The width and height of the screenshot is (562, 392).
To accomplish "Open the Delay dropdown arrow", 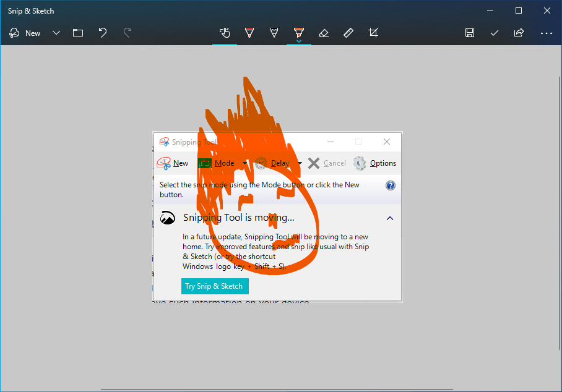I will [x=300, y=163].
